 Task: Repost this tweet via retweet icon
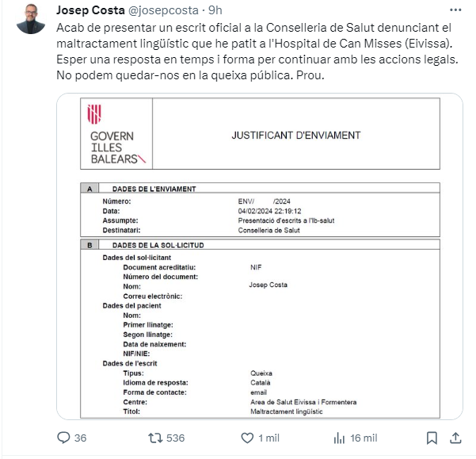[x=157, y=438]
